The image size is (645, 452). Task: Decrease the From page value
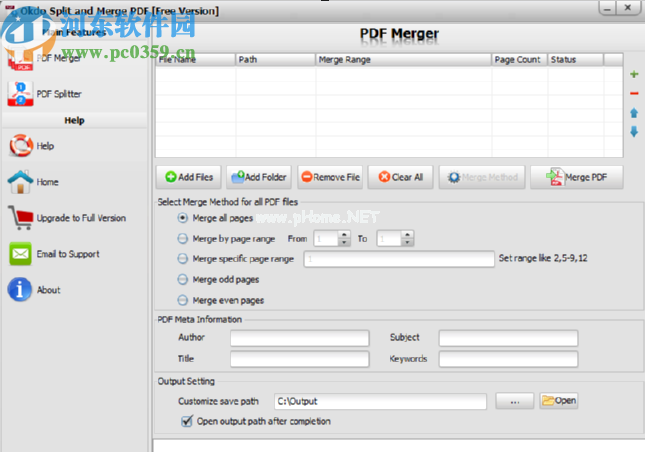pyautogui.click(x=344, y=242)
